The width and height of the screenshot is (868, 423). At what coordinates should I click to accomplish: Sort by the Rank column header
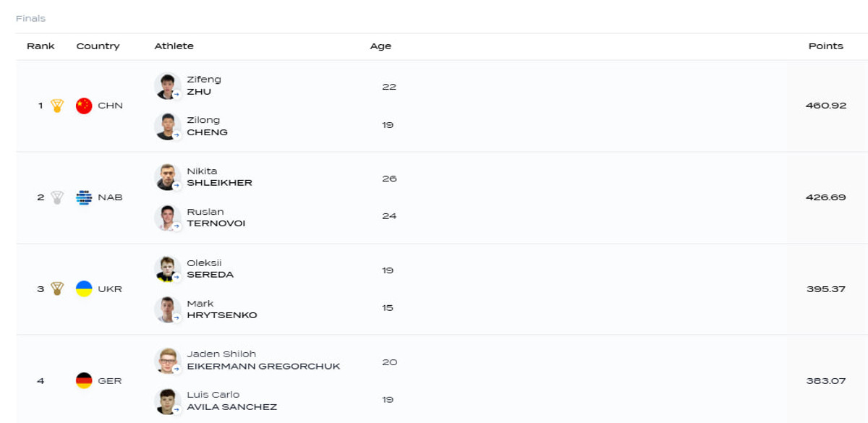(x=41, y=46)
